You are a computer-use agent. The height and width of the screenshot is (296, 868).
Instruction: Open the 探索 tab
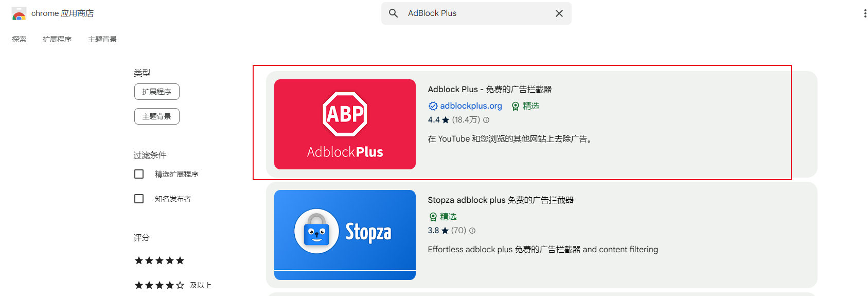click(19, 39)
